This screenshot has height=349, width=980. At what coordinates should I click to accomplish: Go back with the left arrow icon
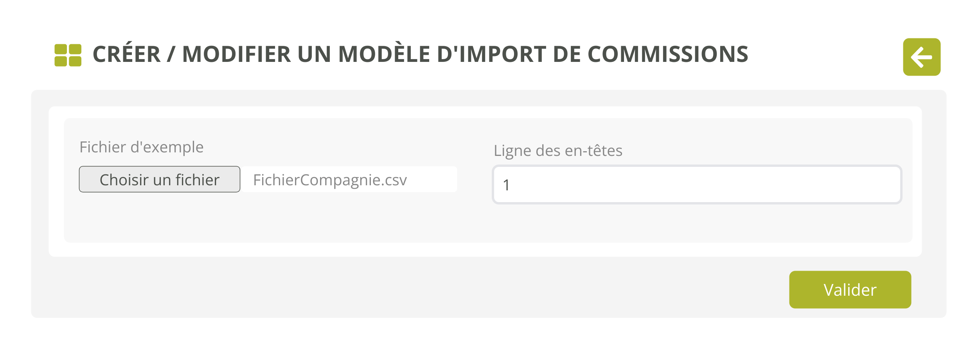pyautogui.click(x=921, y=57)
